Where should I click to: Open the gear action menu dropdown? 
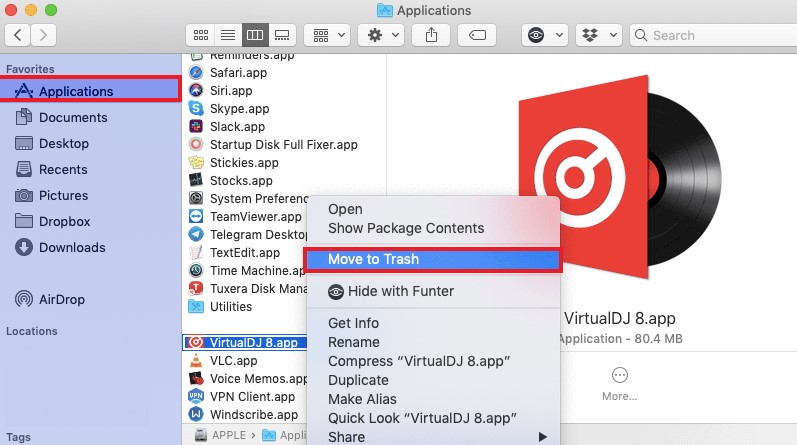[x=382, y=35]
